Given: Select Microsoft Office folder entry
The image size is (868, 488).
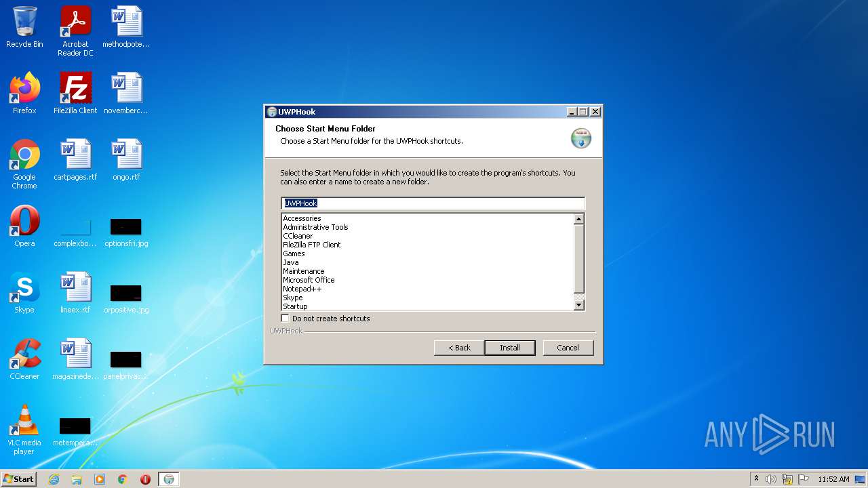Looking at the screenshot, I should click(309, 280).
